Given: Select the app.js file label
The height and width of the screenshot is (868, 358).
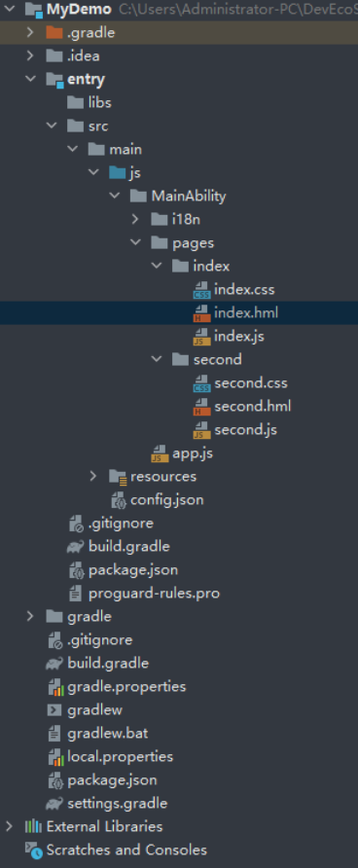Looking at the screenshot, I should (193, 453).
